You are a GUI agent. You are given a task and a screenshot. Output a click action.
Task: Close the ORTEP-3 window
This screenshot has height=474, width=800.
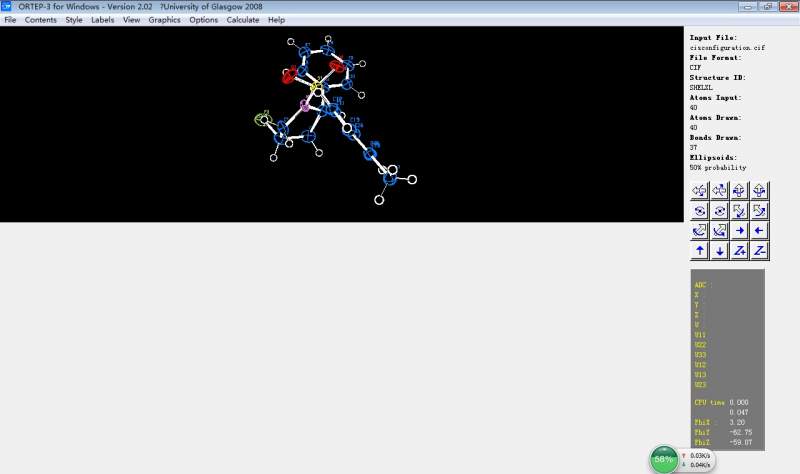(x=788, y=7)
